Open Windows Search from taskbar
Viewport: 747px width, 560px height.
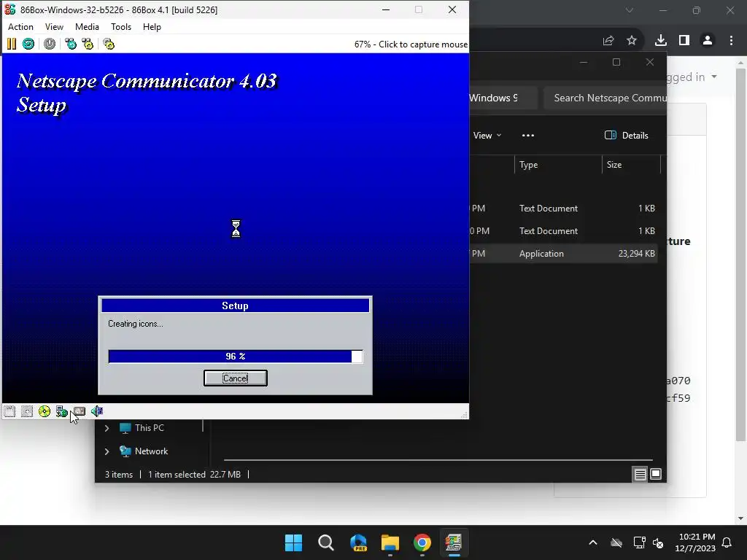(326, 542)
